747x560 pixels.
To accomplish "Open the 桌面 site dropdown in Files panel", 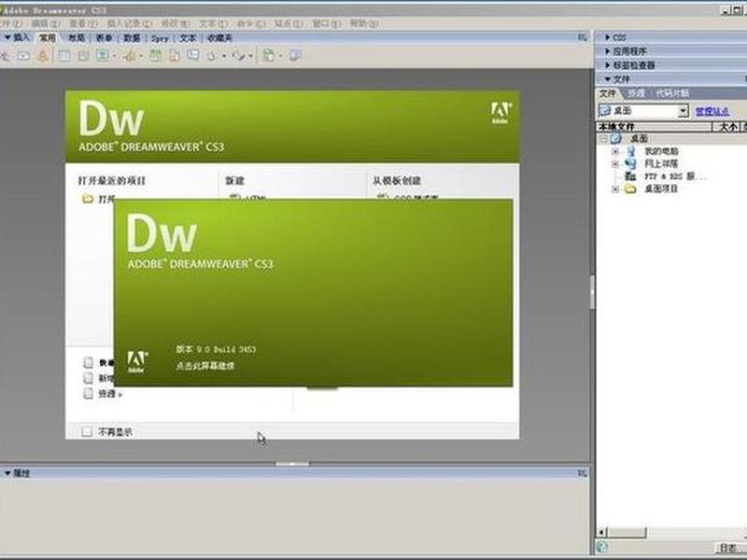I will tap(684, 111).
